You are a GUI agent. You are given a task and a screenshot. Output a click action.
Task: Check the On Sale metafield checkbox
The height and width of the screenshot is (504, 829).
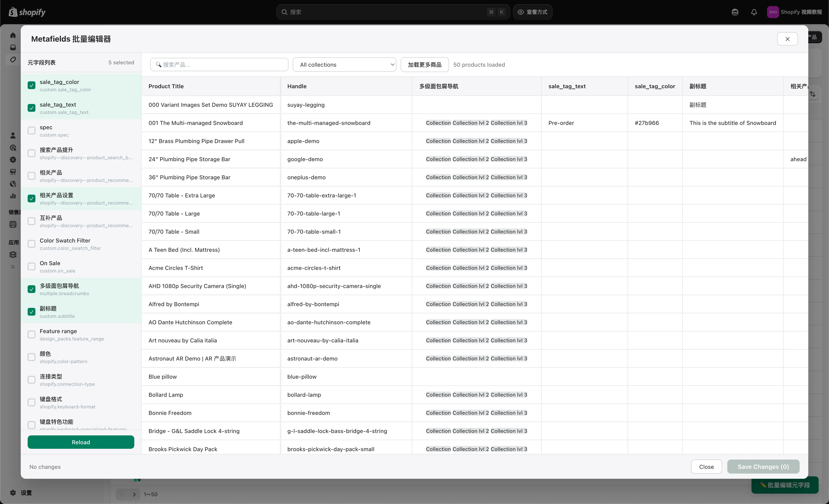[31, 266]
